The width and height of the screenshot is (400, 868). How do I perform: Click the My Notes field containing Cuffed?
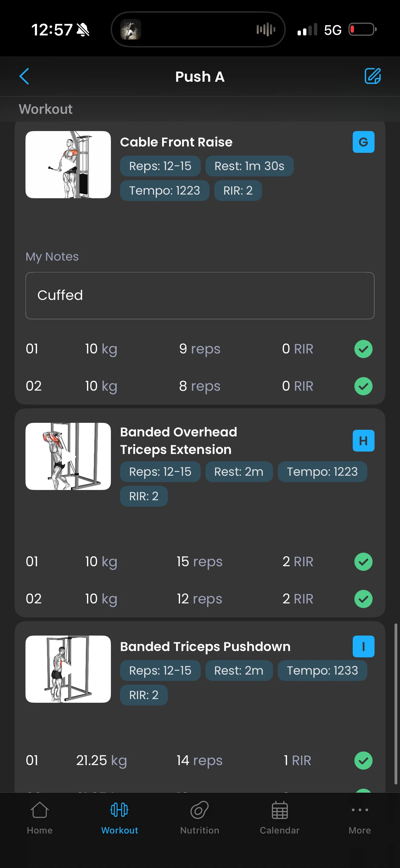(200, 295)
